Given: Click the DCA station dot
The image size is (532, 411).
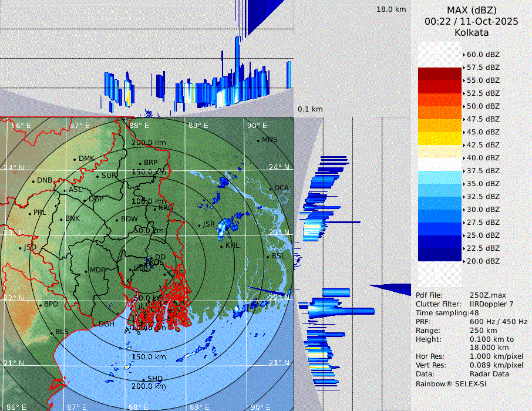Looking at the screenshot, I should [x=271, y=188].
